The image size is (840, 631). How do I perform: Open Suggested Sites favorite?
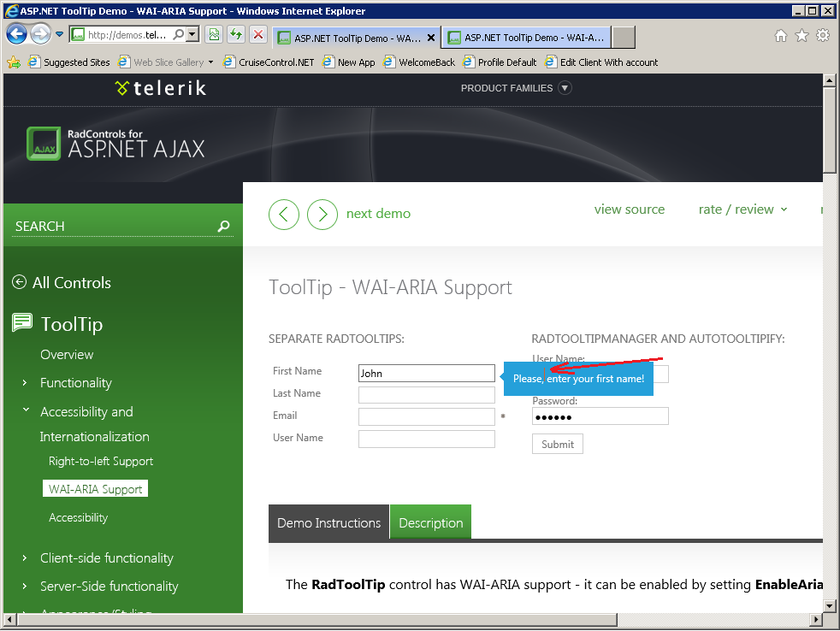pos(69,62)
